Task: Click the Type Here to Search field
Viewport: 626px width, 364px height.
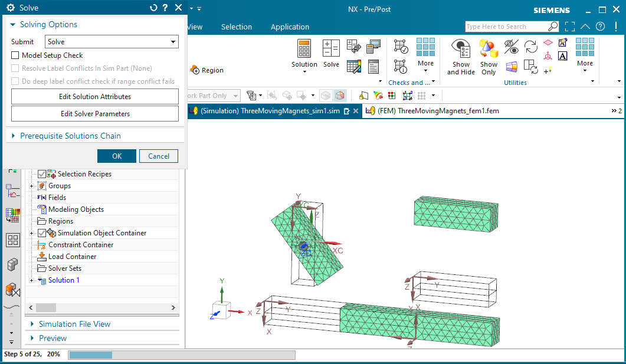Action: click(x=506, y=27)
